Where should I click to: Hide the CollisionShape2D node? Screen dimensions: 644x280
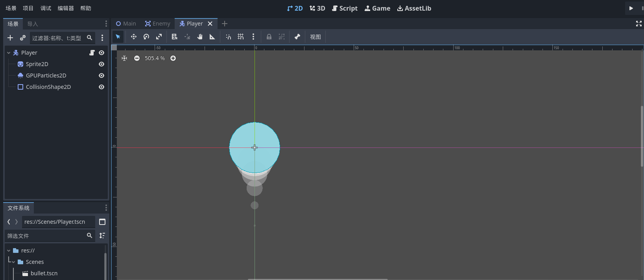coord(101,87)
